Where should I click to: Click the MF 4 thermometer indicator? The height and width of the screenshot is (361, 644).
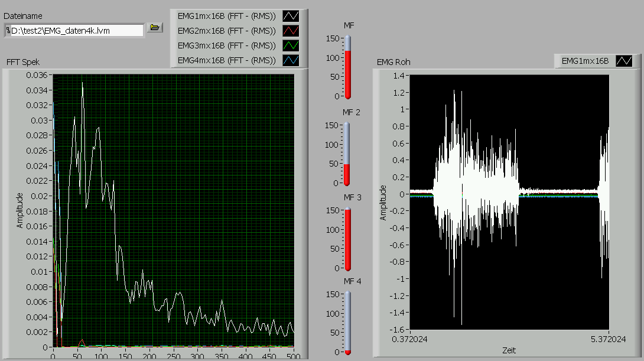pyautogui.click(x=347, y=323)
